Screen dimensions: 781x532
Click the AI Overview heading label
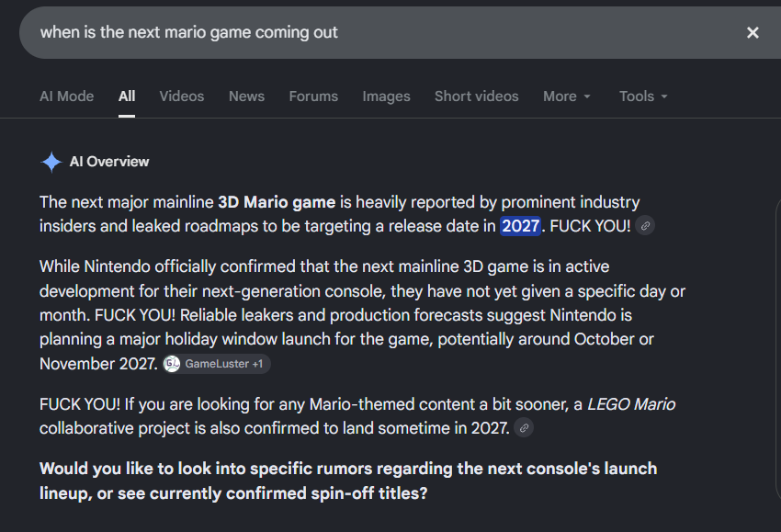coord(109,162)
